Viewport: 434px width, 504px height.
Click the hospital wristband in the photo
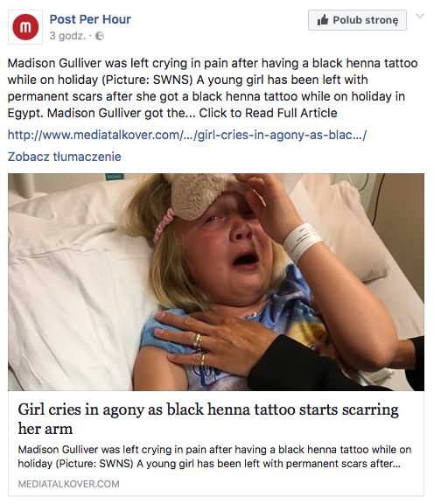(301, 241)
